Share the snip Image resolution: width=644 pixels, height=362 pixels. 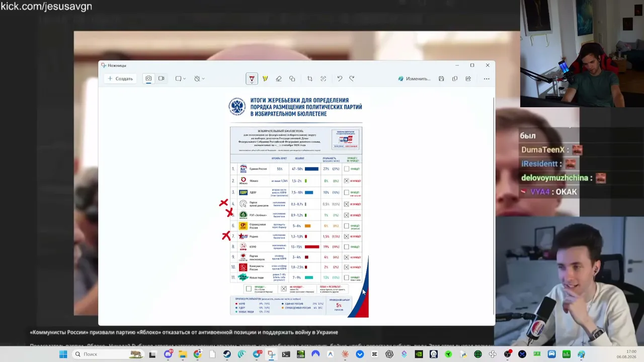point(468,78)
